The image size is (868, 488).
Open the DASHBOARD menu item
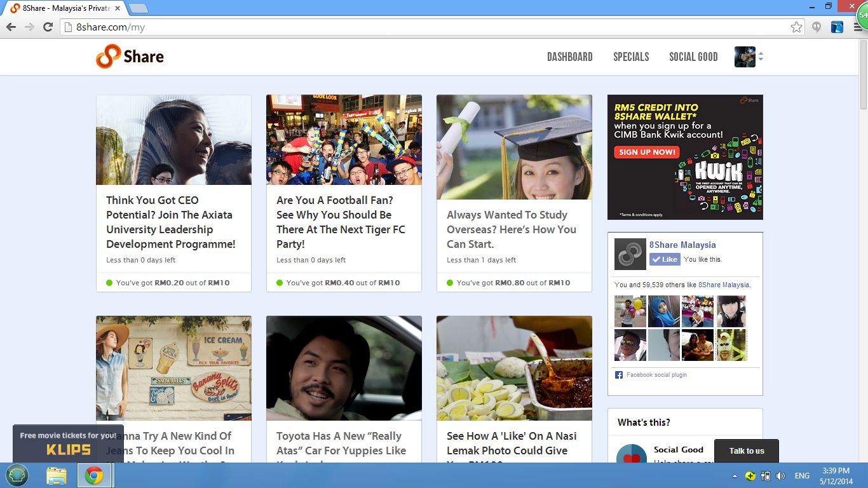[x=570, y=57]
